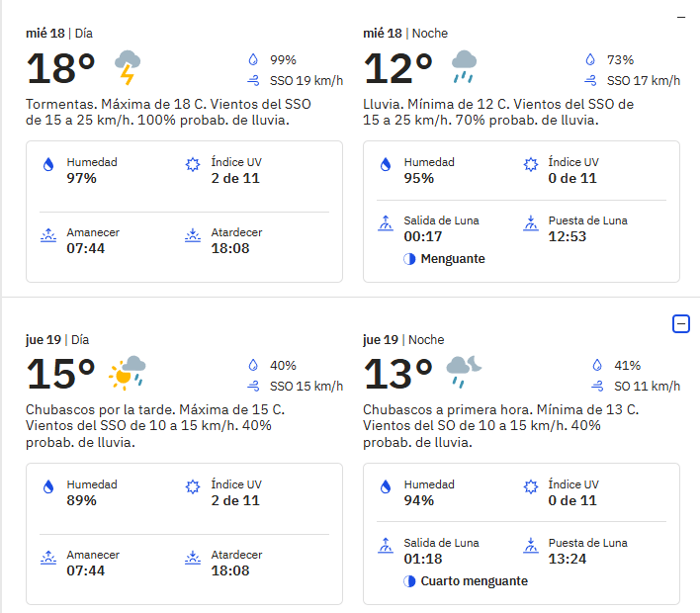Click the humidity drop icon showing 97%

48,164
